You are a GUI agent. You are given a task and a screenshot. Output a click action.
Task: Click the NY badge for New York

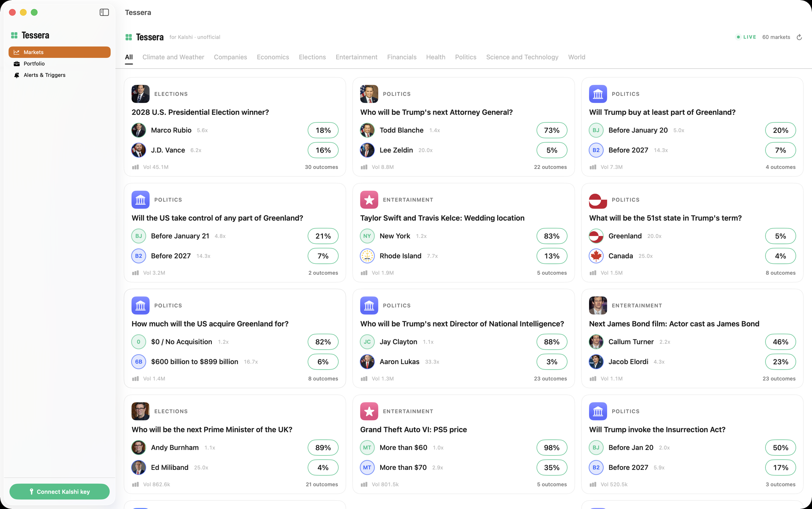point(367,236)
